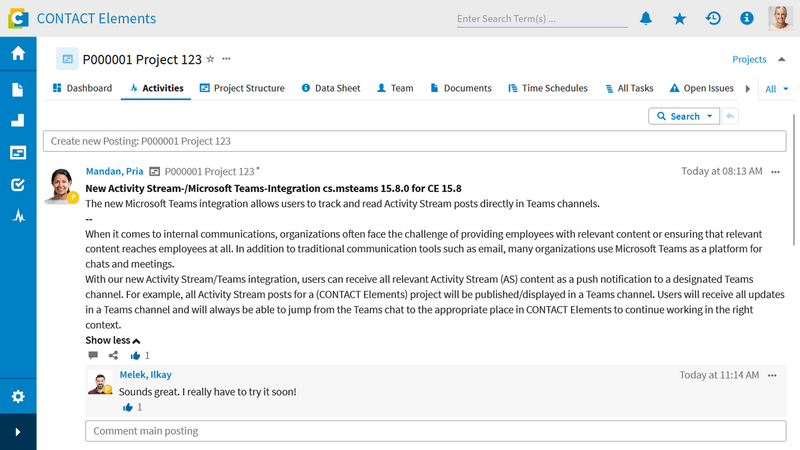800x450 pixels.
Task: Collapse posting with Show less
Action: 113,340
